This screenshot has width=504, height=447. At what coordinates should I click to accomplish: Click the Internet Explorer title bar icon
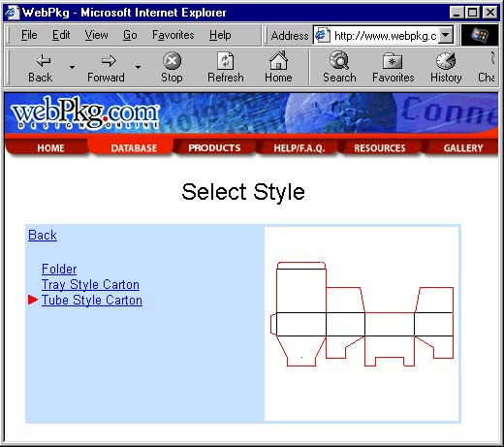pyautogui.click(x=12, y=13)
